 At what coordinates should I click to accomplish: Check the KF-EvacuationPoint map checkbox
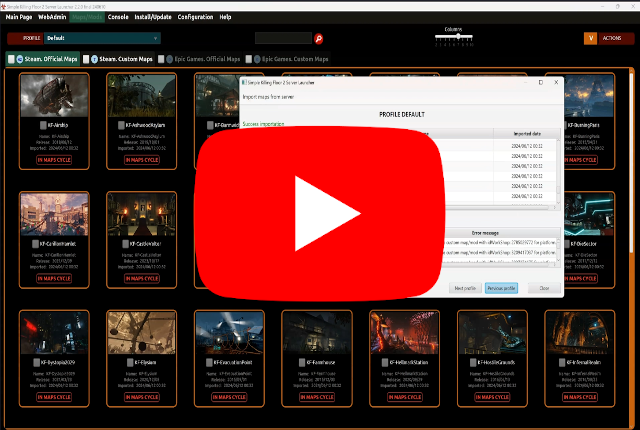coord(209,362)
